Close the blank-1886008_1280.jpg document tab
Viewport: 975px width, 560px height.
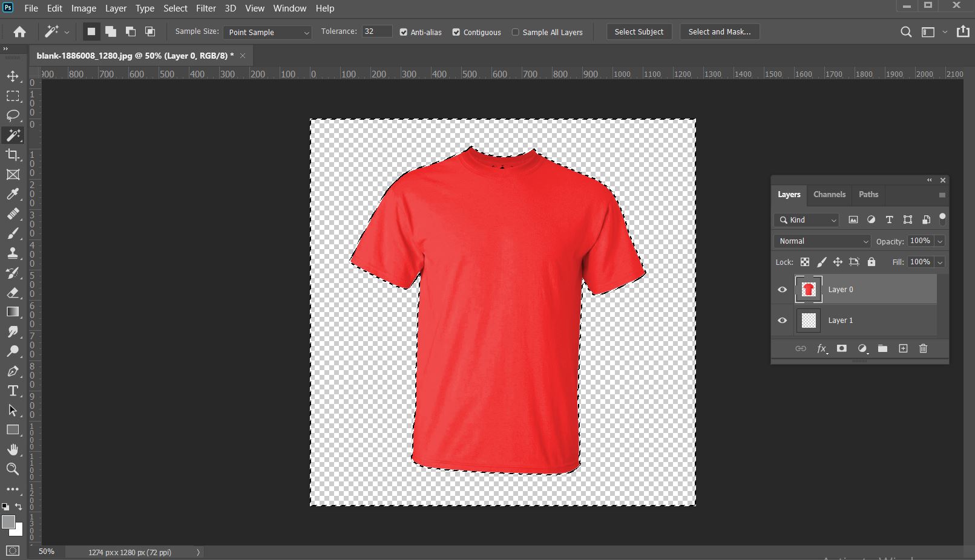pos(243,56)
